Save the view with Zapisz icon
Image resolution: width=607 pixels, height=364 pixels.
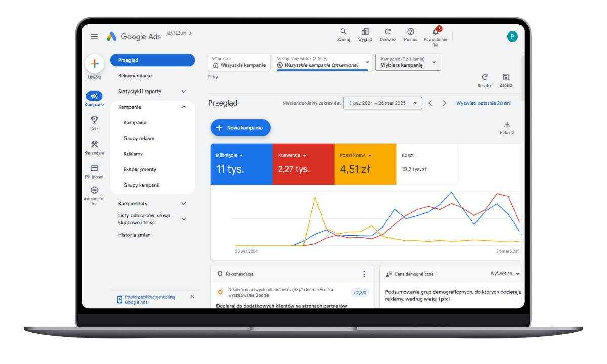pos(506,77)
